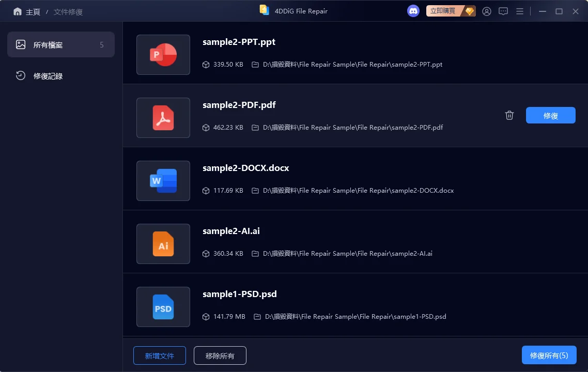This screenshot has height=372, width=588.
Task: Maximize the 4DDiG File Repair window
Action: 559,11
